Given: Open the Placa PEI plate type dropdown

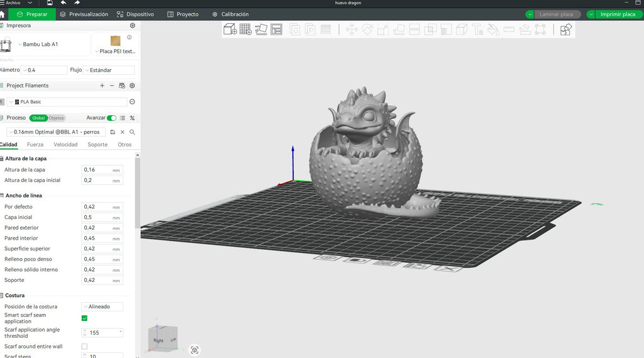Looking at the screenshot, I should (116, 52).
